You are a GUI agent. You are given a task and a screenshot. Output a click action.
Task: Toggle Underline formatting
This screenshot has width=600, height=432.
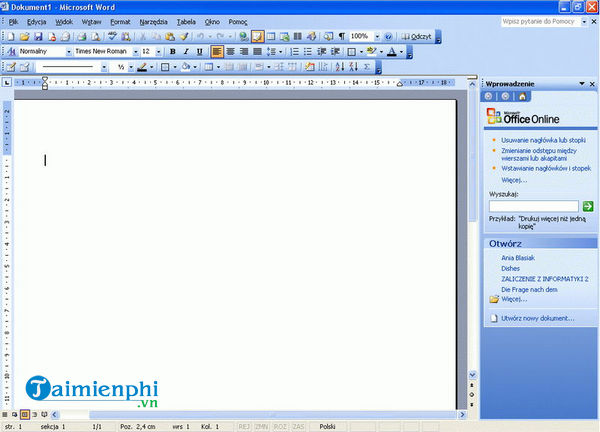[x=199, y=52]
